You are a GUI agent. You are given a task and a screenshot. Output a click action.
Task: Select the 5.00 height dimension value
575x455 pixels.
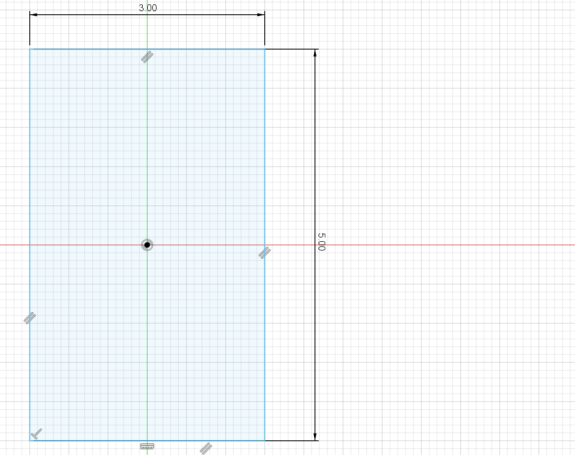point(321,242)
